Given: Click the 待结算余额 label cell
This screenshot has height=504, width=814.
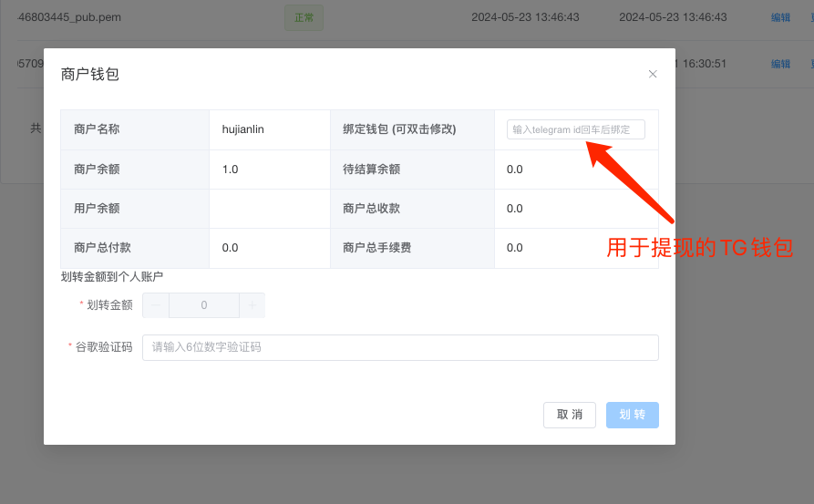Looking at the screenshot, I should tap(372, 170).
